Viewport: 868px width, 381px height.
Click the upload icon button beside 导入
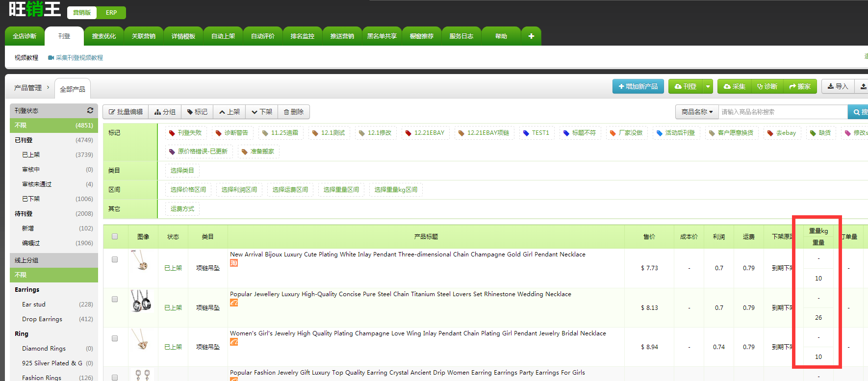point(862,86)
